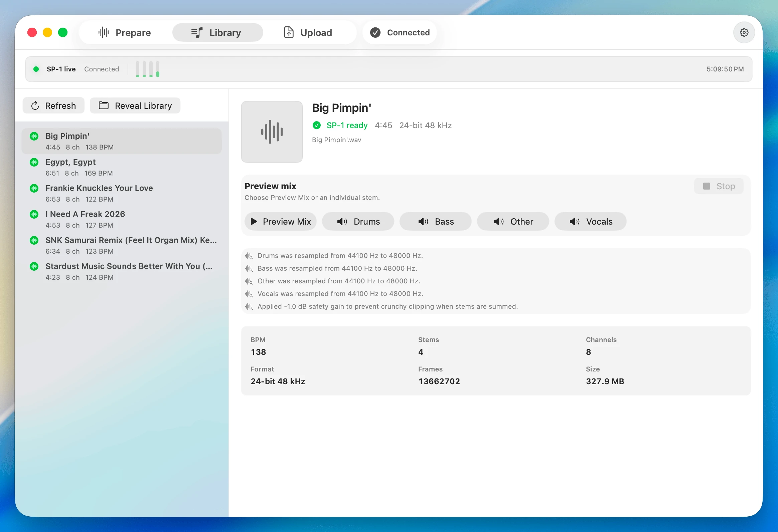Select Stardust Music Sounds Better With You
778x532 pixels.
tap(122, 272)
